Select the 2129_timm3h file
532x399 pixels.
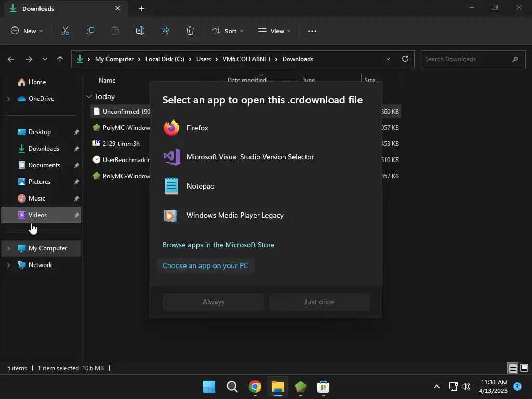(x=121, y=144)
